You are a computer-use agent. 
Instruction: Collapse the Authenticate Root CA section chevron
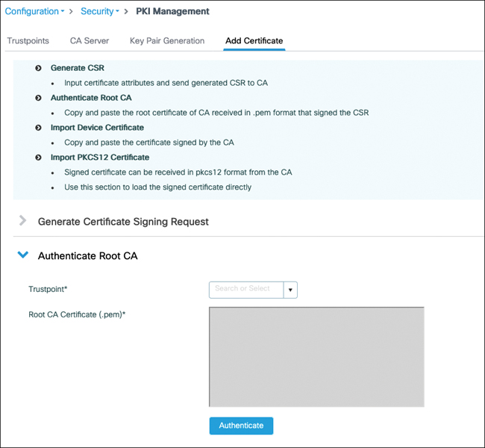tap(22, 255)
